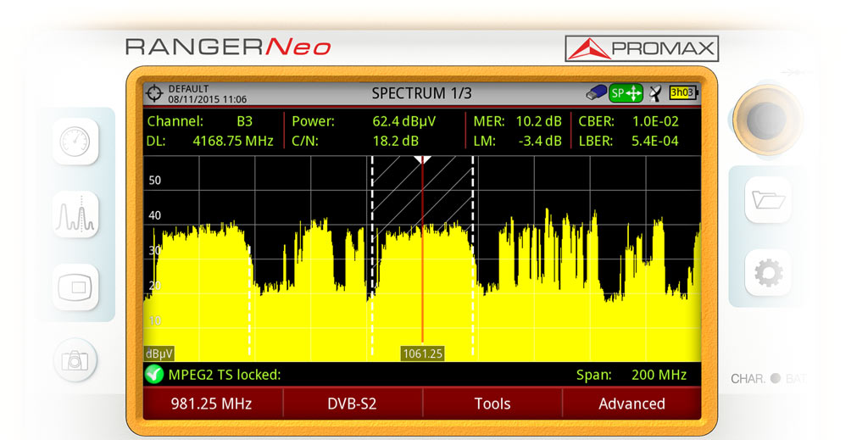The width and height of the screenshot is (868, 440).
Task: Click the rotary selector knob
Action: [x=766, y=120]
